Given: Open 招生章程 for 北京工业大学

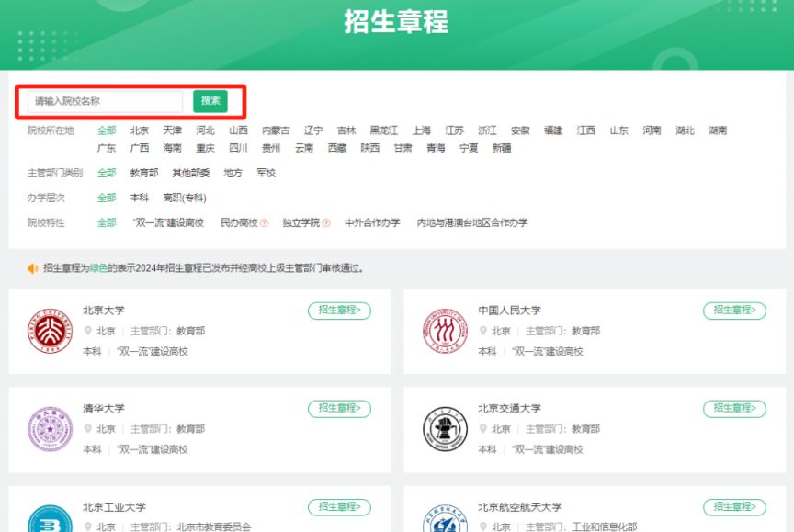Looking at the screenshot, I should [x=339, y=507].
